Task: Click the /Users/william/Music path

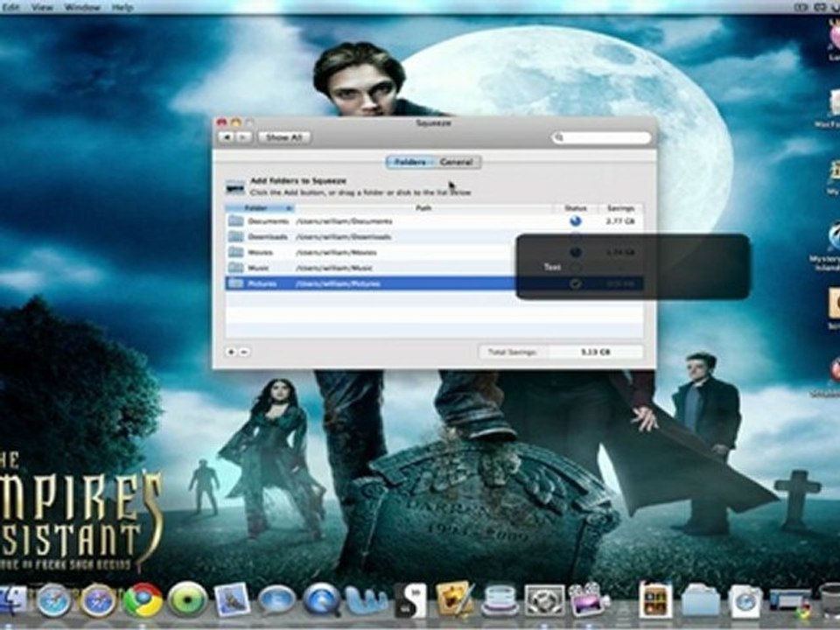Action: [x=333, y=268]
